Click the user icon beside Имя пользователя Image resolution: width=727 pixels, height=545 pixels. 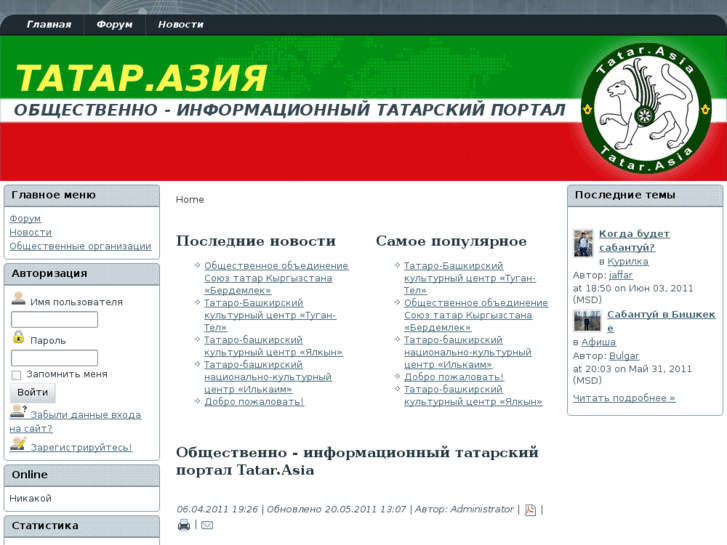(x=19, y=298)
